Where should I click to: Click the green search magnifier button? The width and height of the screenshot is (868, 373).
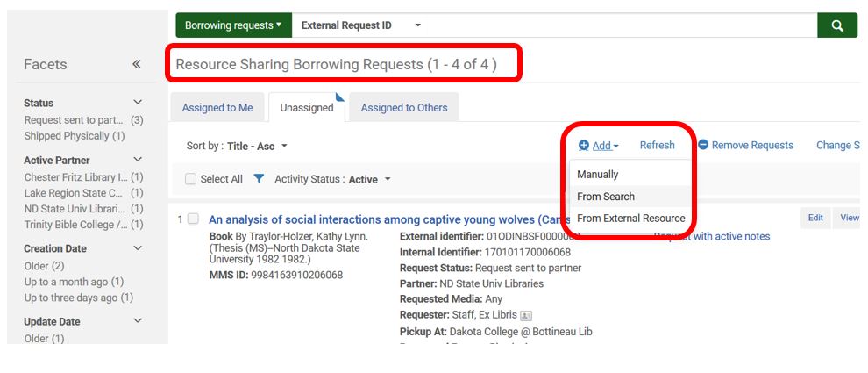pyautogui.click(x=836, y=25)
